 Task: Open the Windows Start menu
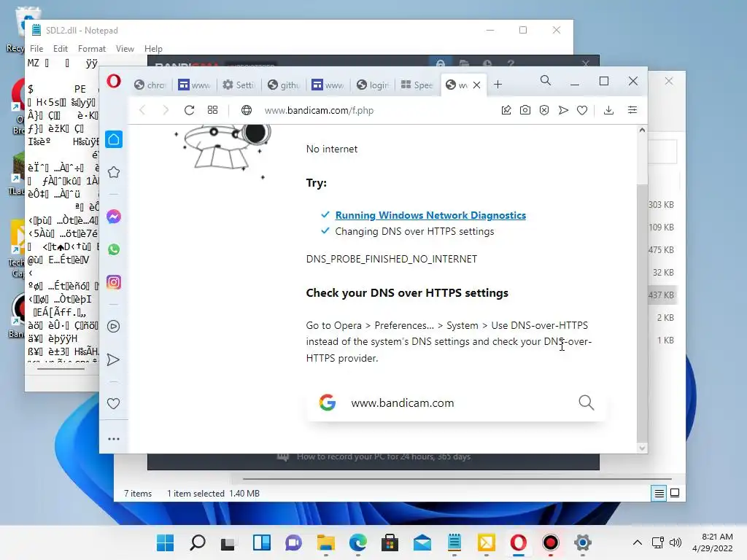pyautogui.click(x=166, y=542)
